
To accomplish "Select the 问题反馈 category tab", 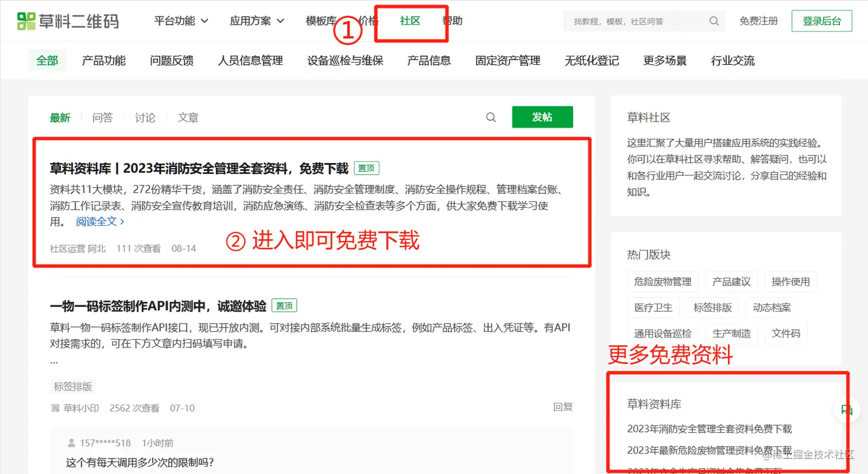I will pyautogui.click(x=172, y=60).
